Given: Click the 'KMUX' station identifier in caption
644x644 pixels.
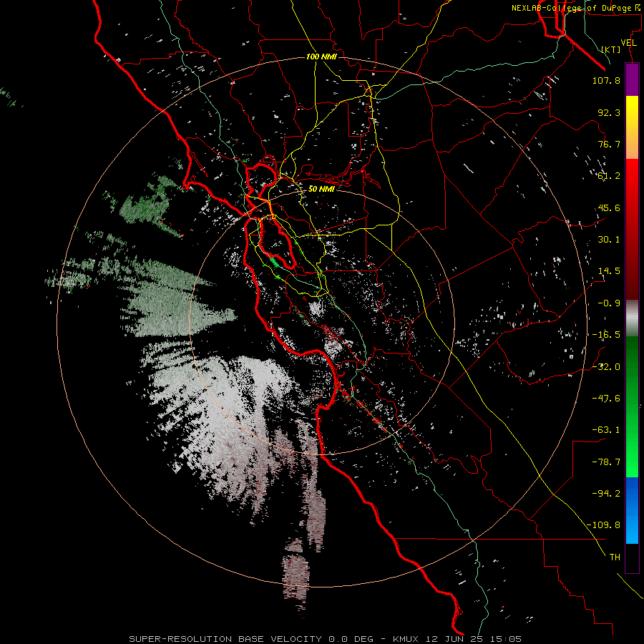Looking at the screenshot, I should point(405,639).
